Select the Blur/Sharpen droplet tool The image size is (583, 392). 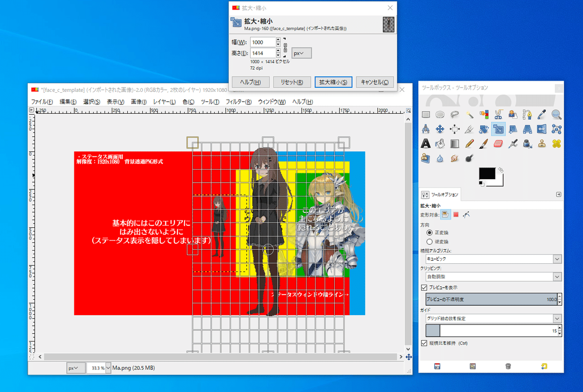440,158
